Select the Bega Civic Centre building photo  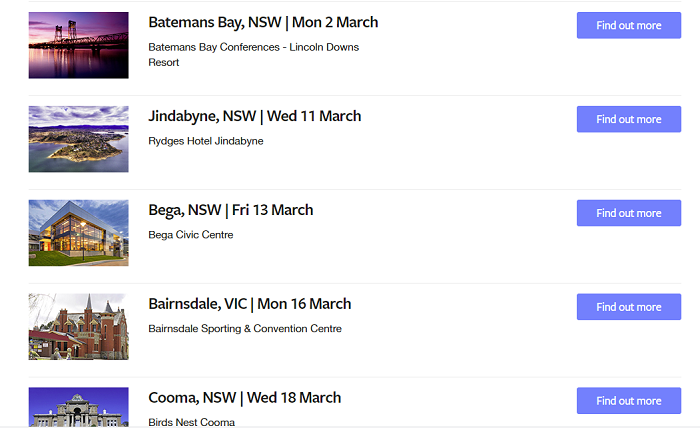click(78, 233)
